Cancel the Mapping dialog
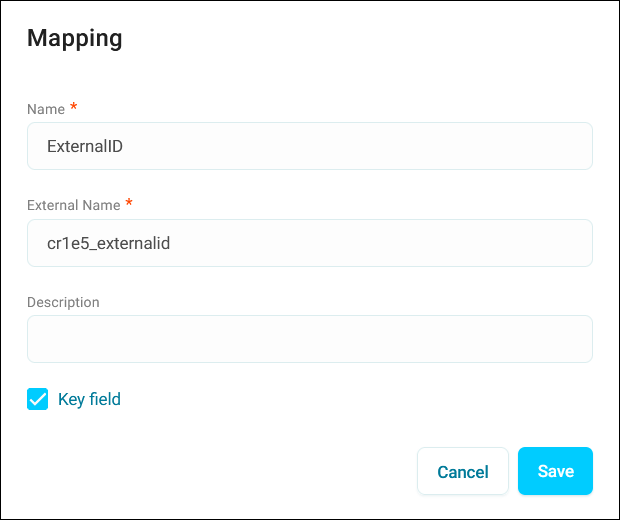Viewport: 620px width, 520px height. coord(463,471)
